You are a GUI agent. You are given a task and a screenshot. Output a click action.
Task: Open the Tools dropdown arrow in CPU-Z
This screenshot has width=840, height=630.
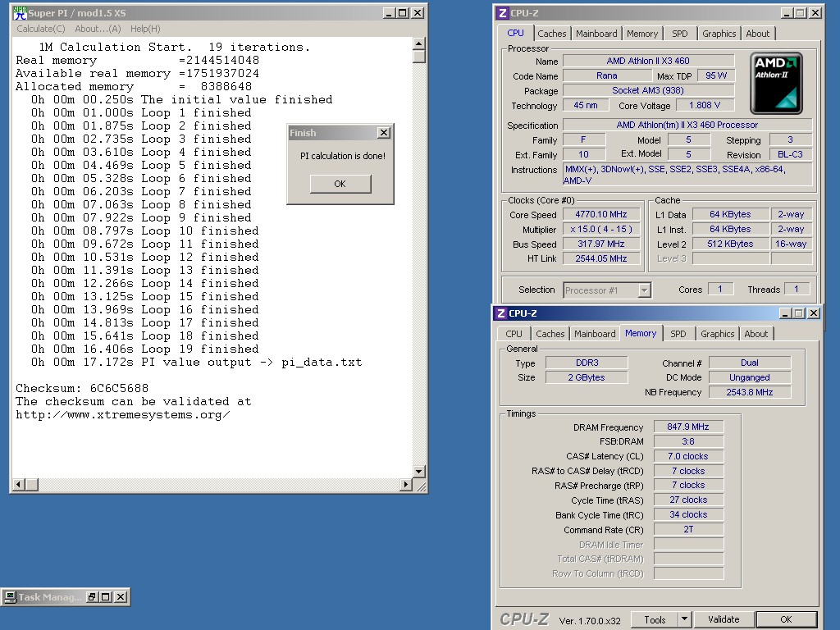[685, 619]
